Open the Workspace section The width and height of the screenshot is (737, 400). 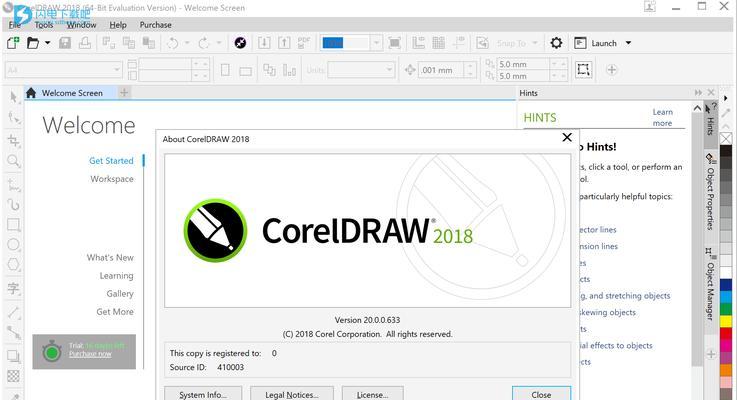point(112,179)
